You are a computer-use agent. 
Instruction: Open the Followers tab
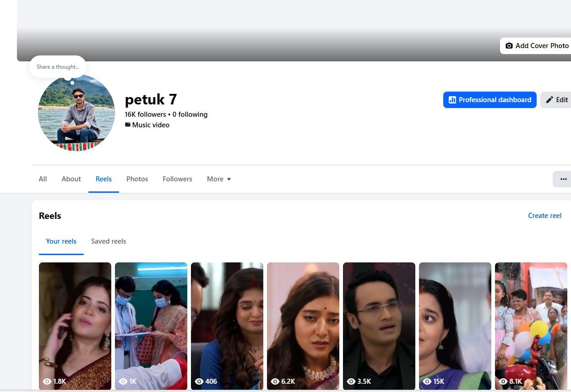point(177,179)
